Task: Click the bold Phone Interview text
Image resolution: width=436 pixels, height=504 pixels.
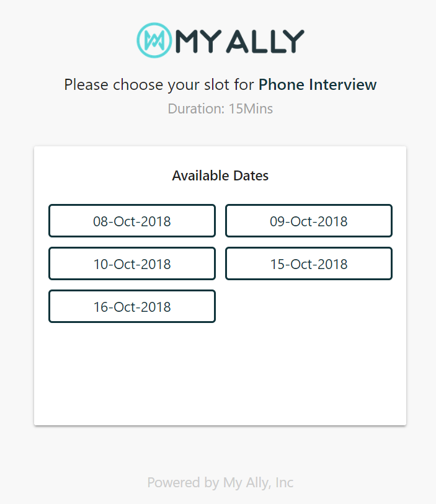Action: (x=318, y=85)
